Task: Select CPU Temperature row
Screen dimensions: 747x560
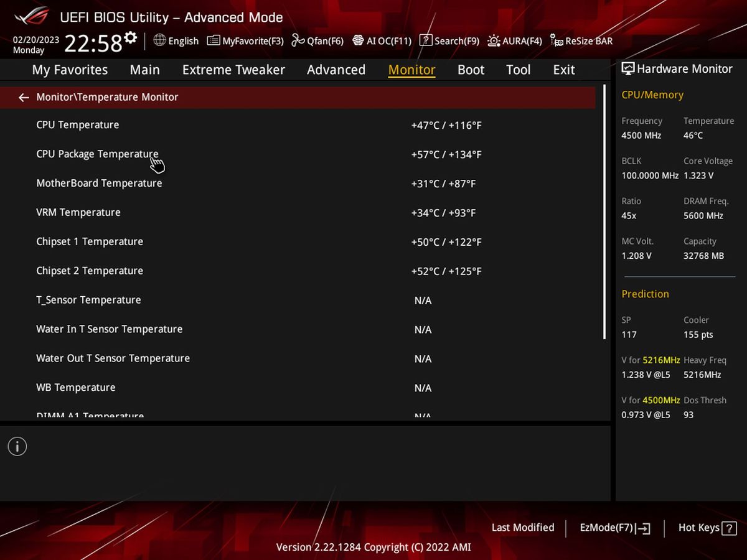Action: click(298, 125)
